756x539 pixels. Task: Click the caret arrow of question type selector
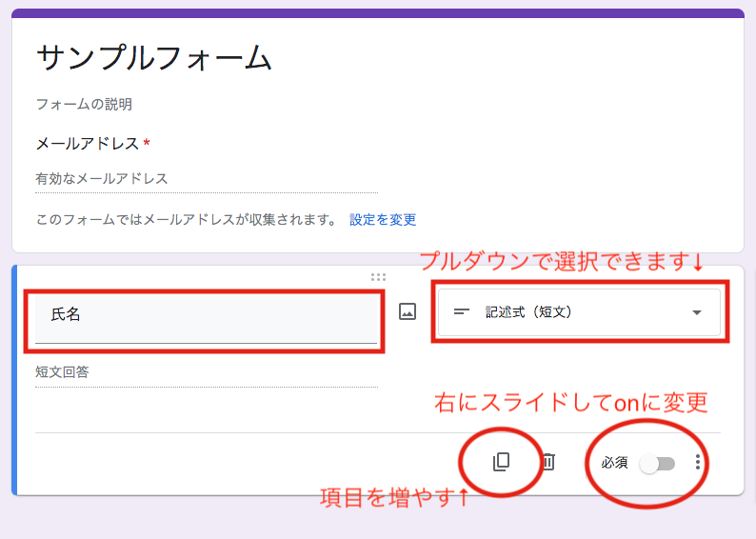697,312
